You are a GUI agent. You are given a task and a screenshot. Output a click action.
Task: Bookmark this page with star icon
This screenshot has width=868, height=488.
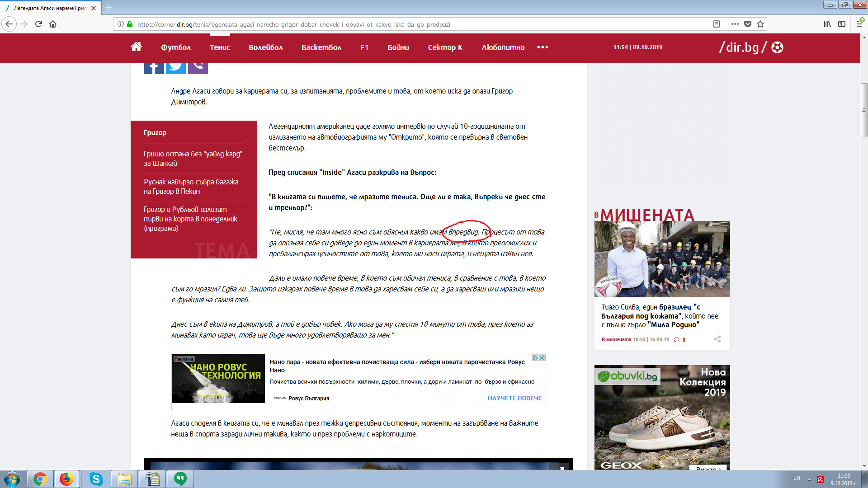760,24
